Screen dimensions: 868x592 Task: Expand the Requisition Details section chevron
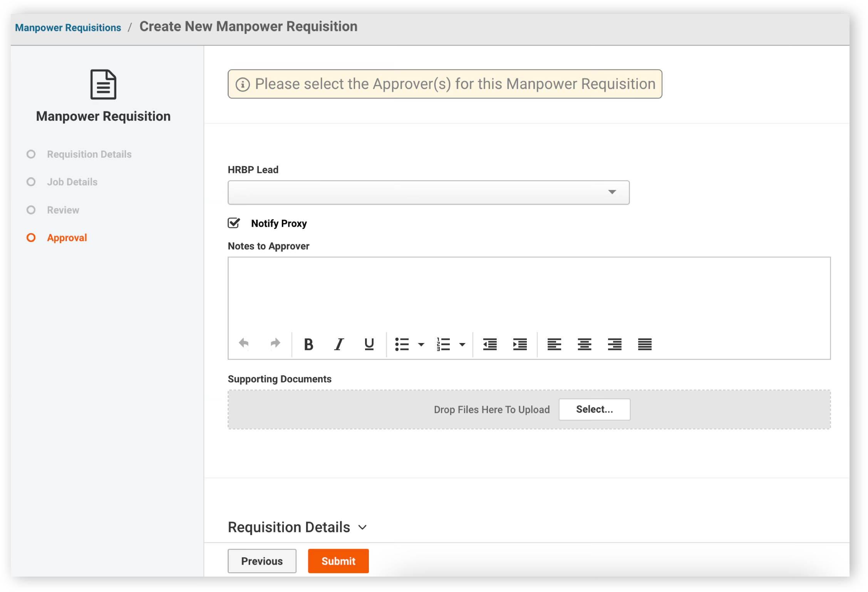[362, 527]
